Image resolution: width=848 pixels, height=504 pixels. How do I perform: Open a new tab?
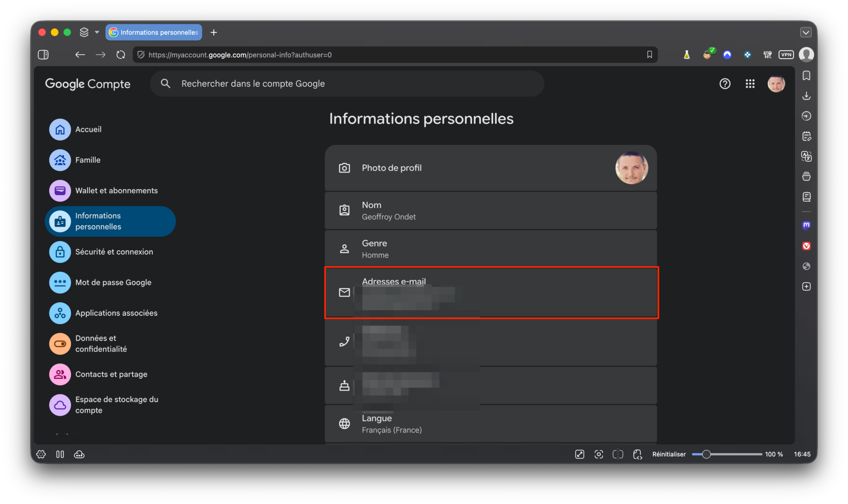(214, 32)
